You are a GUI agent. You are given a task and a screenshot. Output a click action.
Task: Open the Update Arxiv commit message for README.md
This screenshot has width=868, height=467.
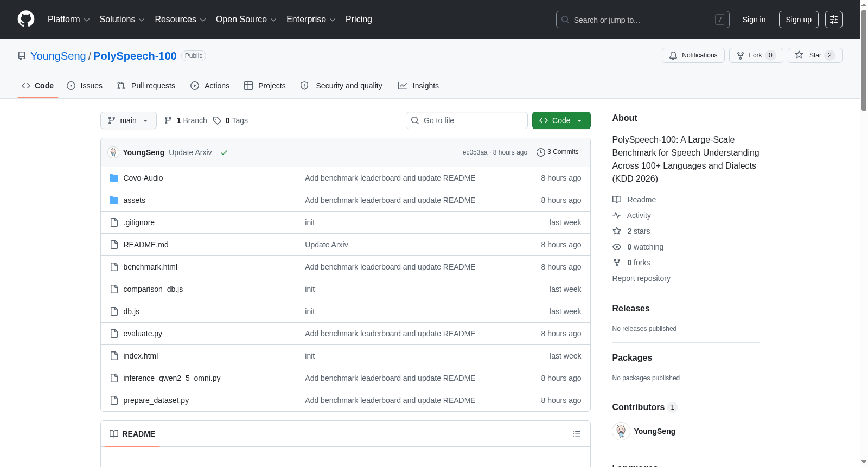point(327,245)
